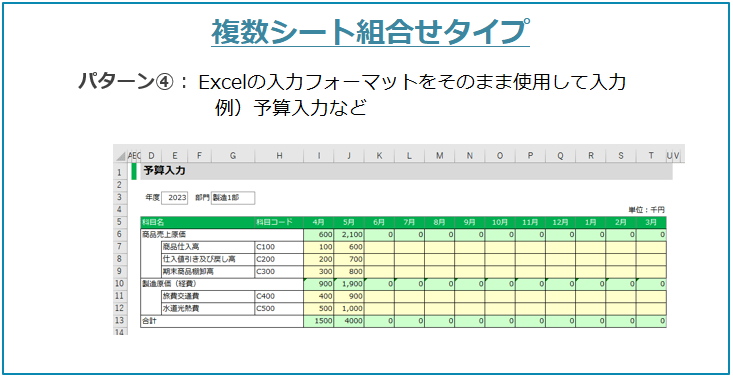Select the 4月 cell showing 200
The width and height of the screenshot is (733, 378).
click(x=318, y=259)
